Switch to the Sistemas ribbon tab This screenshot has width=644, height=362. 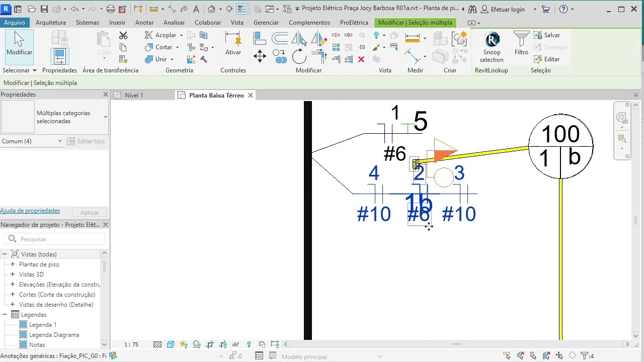click(88, 23)
